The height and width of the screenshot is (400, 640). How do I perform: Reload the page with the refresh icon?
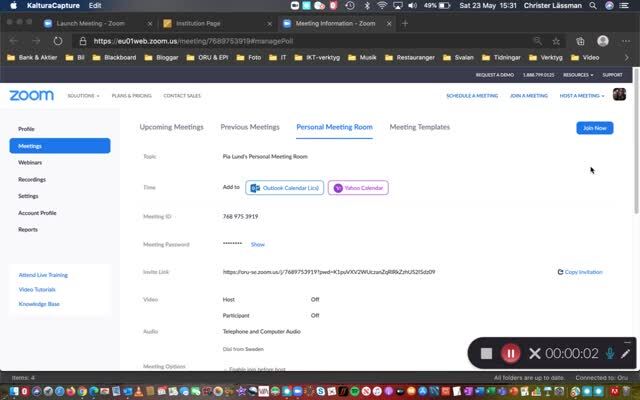pos(58,41)
